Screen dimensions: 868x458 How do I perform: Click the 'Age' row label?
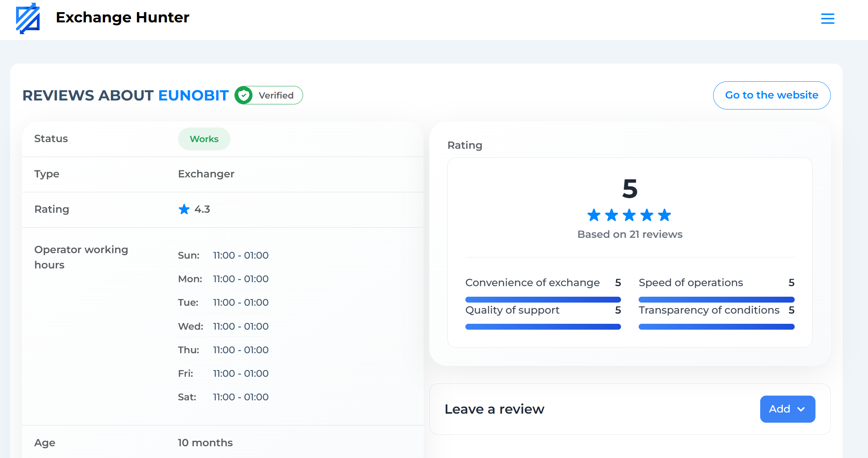pyautogui.click(x=45, y=443)
